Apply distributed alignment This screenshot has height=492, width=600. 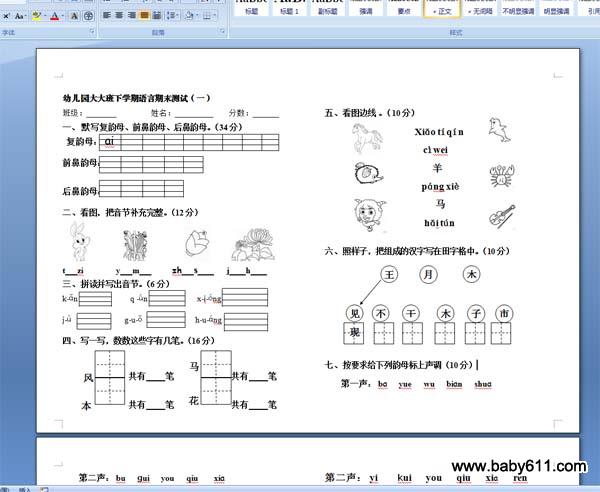click(157, 15)
